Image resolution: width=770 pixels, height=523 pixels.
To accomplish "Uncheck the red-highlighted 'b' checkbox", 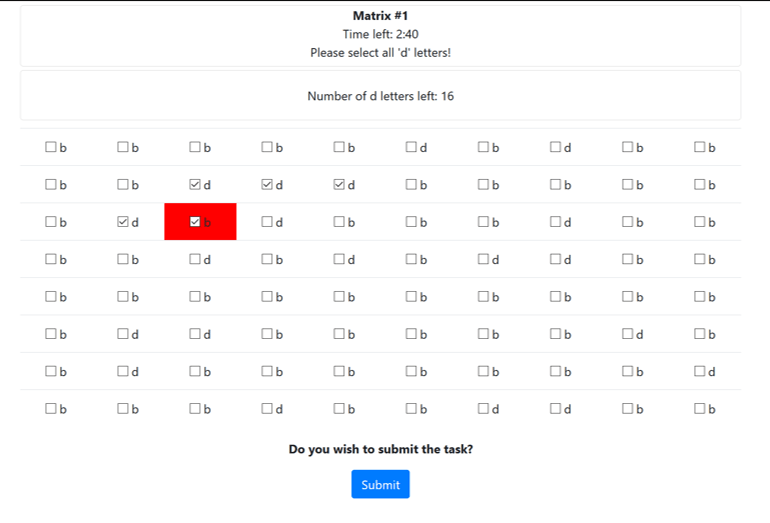I will point(195,222).
